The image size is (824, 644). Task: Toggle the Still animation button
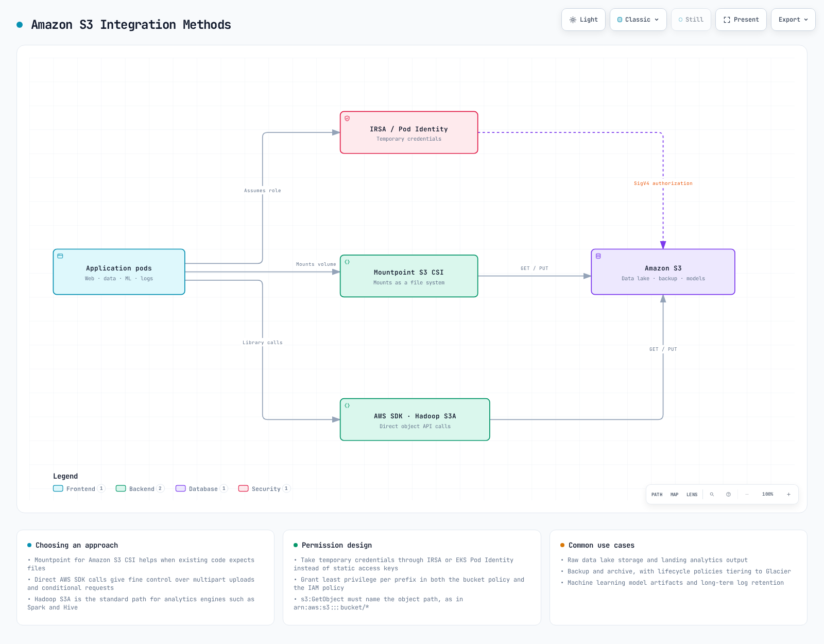click(691, 20)
